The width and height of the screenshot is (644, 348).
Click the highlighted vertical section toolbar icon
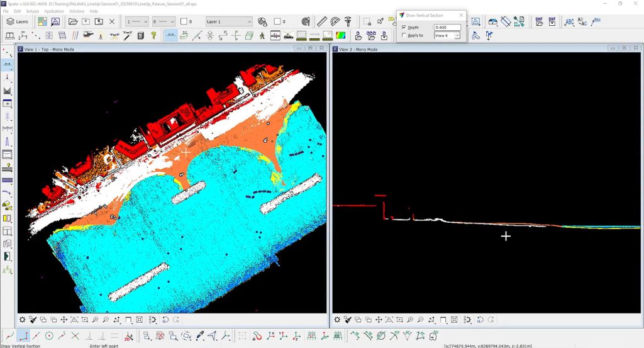[x=171, y=36]
